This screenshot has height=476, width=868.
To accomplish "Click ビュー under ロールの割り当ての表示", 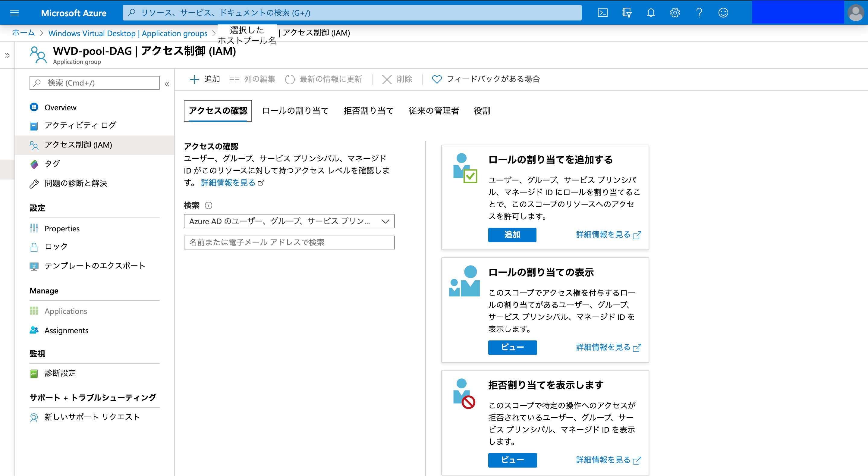I will click(512, 347).
